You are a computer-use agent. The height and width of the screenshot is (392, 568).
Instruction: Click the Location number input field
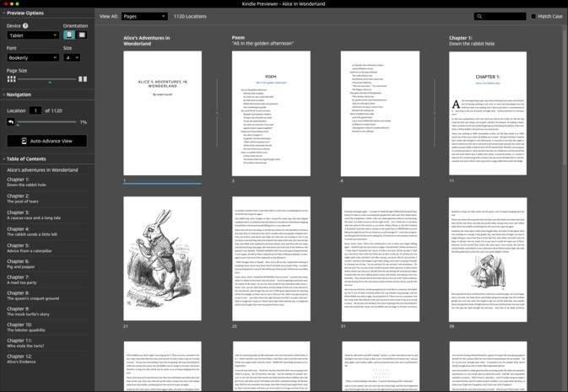coord(35,110)
